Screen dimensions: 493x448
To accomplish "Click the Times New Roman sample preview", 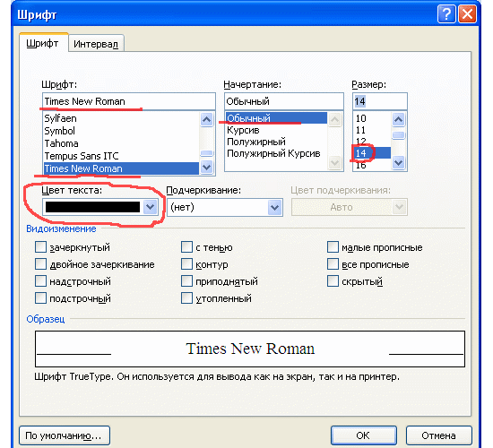I will [250, 349].
